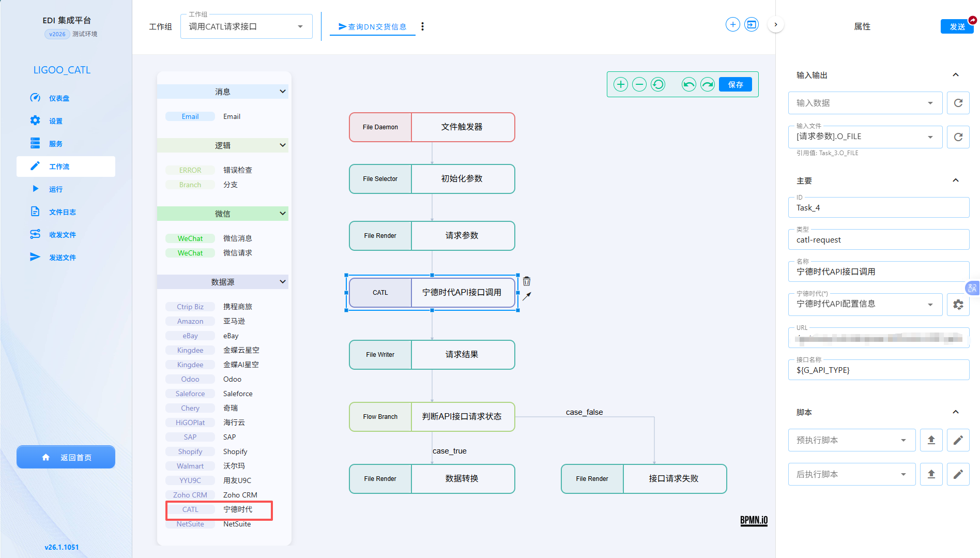Pick the Email palette item
Image resolution: width=980 pixels, height=558 pixels.
pos(190,116)
